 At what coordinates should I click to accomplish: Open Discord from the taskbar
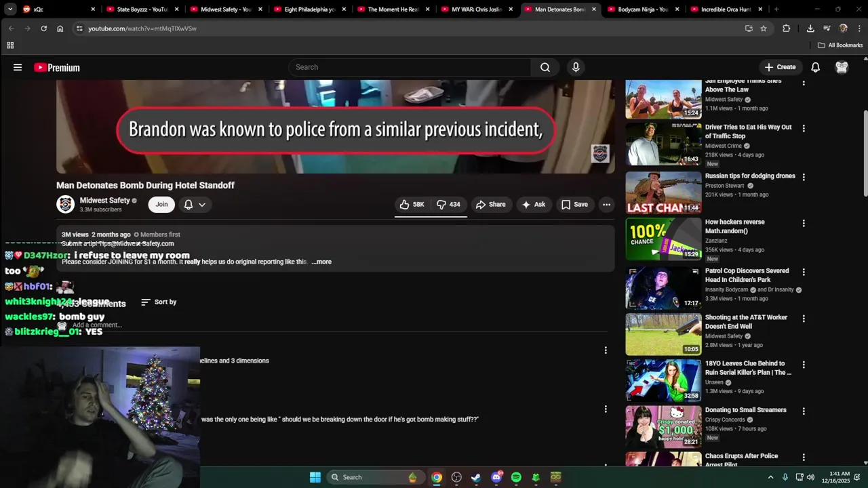[x=496, y=477]
